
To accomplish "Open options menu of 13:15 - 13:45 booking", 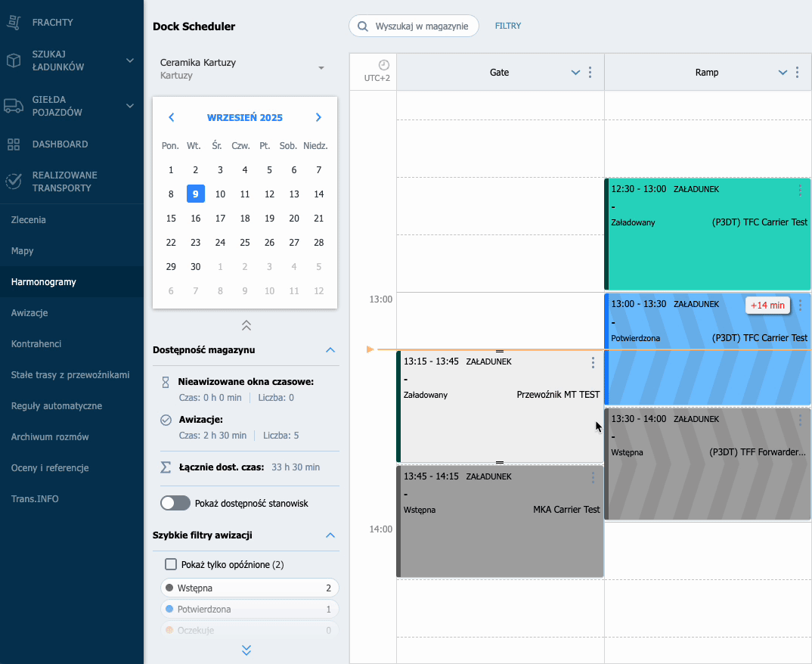I will coord(593,362).
